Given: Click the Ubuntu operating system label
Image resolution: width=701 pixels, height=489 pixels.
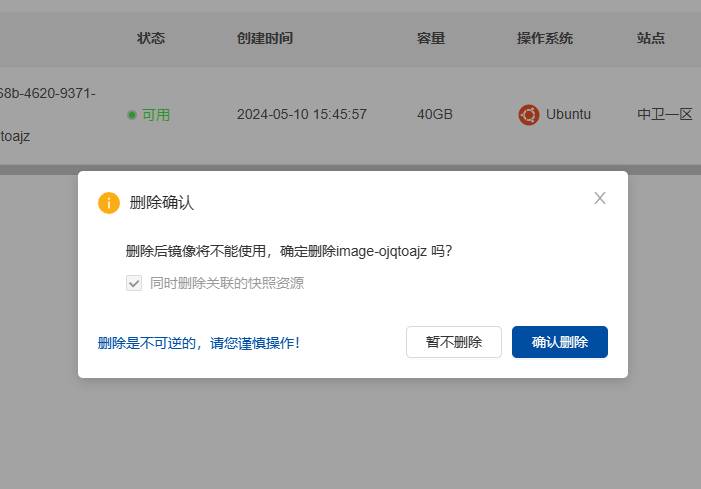Looking at the screenshot, I should coord(568,114).
